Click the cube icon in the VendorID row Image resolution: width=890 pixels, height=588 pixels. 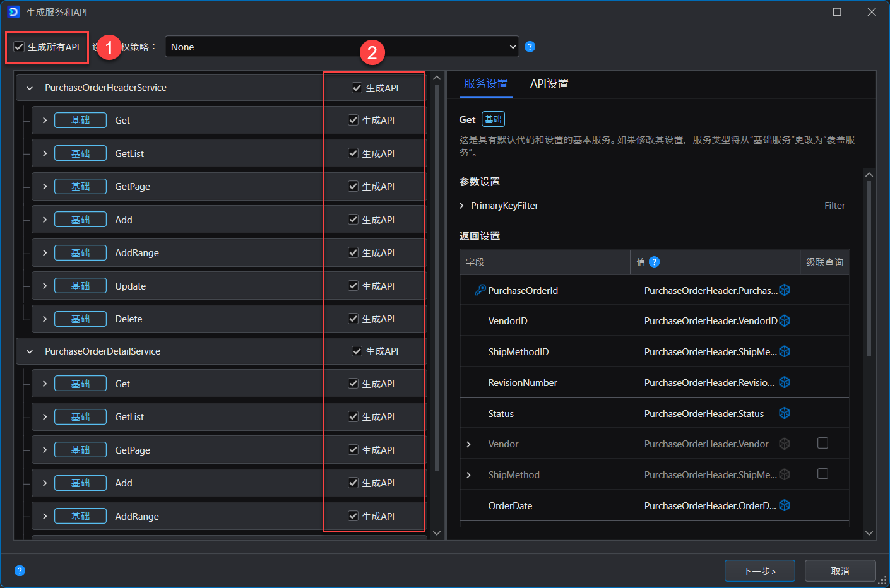click(785, 320)
